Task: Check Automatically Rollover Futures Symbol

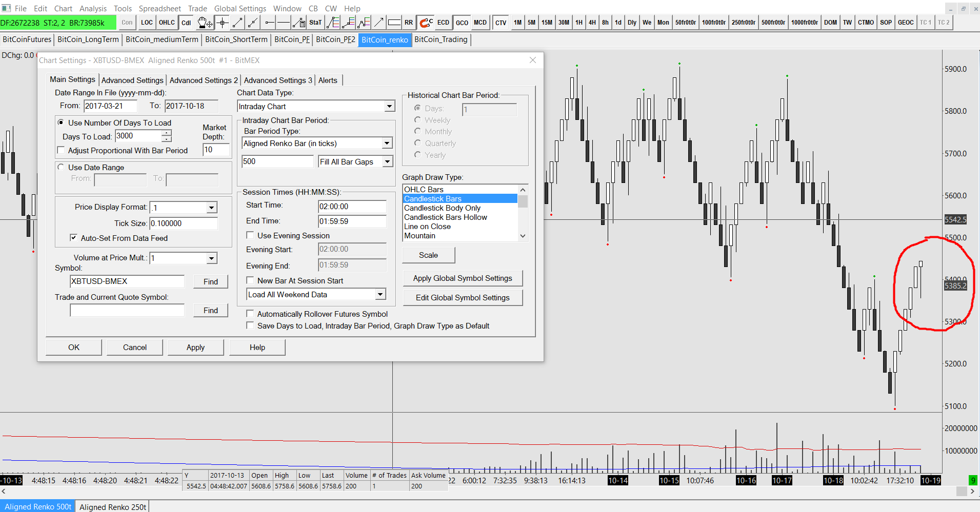Action: pos(250,314)
